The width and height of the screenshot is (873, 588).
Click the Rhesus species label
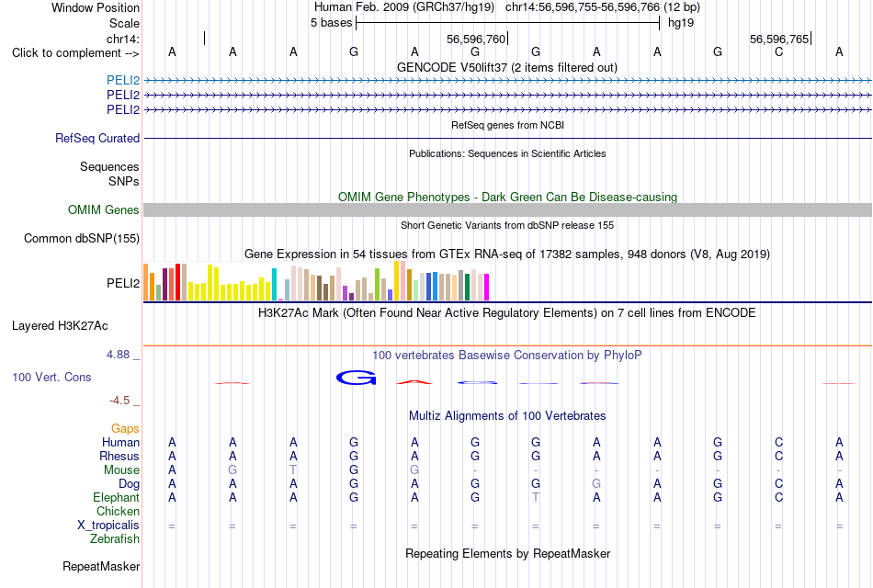[x=119, y=456]
